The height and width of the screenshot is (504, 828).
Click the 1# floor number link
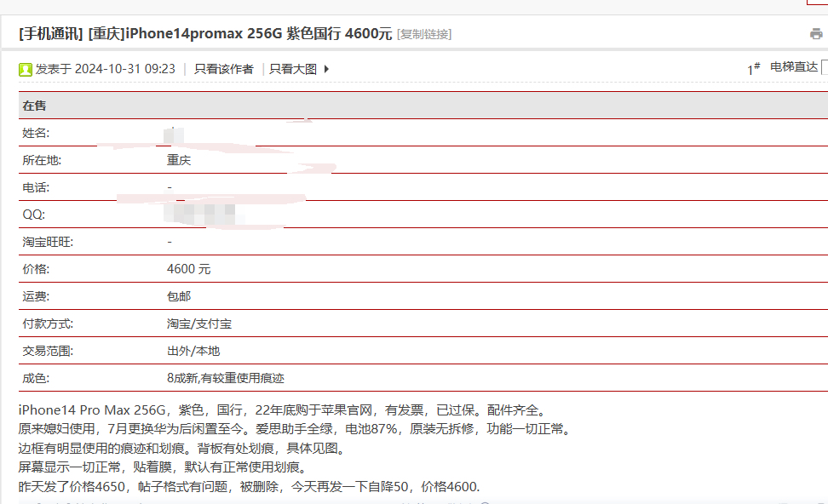pyautogui.click(x=753, y=69)
